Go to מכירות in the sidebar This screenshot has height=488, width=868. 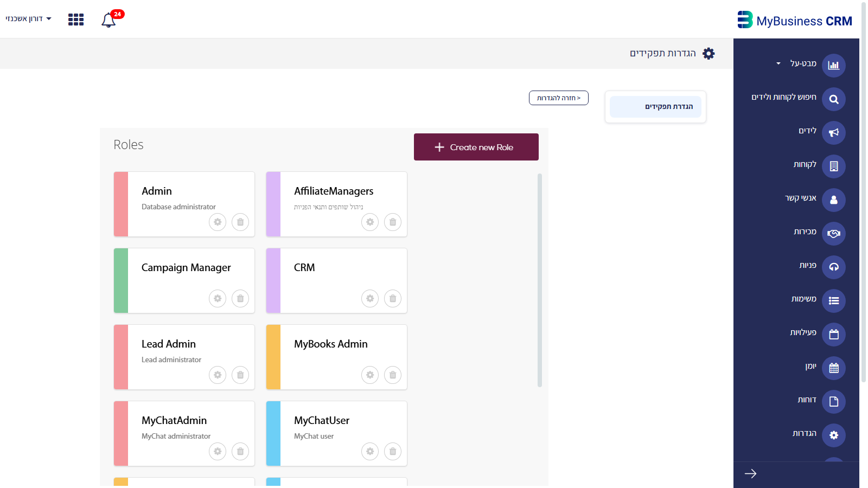[x=819, y=233]
